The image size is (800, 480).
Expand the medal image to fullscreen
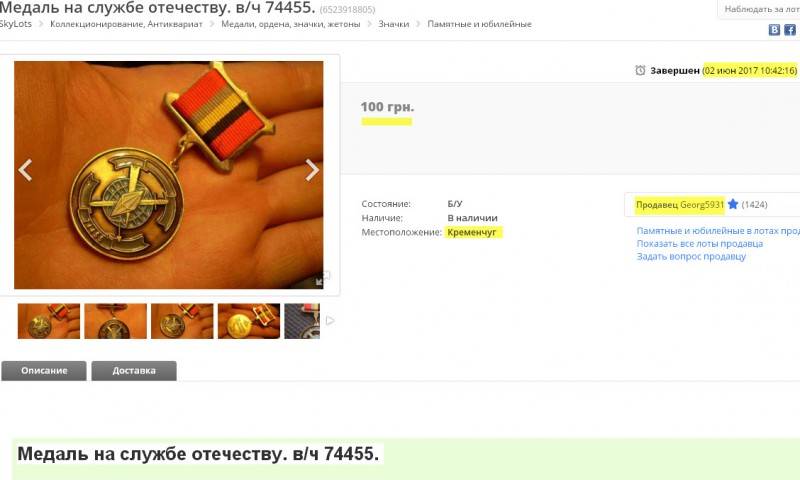click(321, 279)
